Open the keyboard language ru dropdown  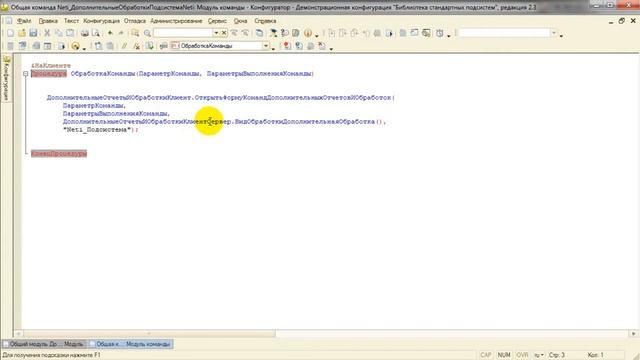click(539, 355)
